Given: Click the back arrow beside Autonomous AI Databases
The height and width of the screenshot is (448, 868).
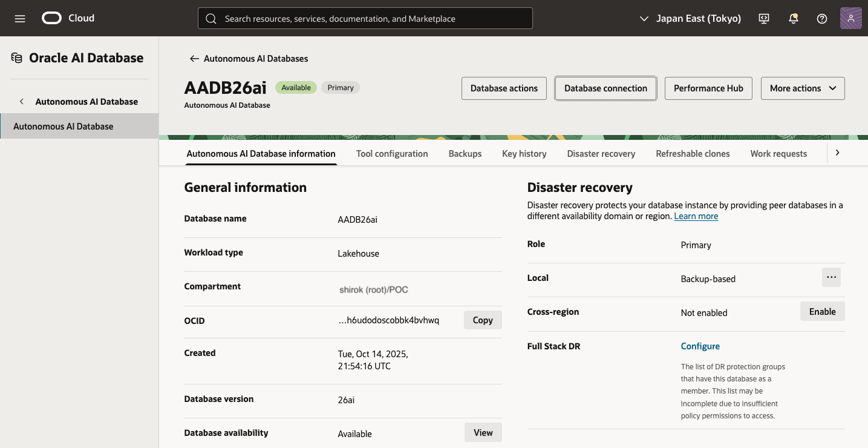Looking at the screenshot, I should (194, 59).
